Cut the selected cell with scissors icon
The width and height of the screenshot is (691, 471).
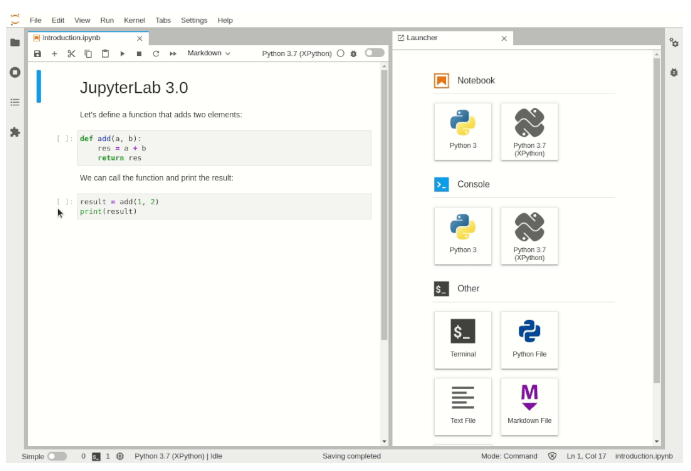[71, 53]
